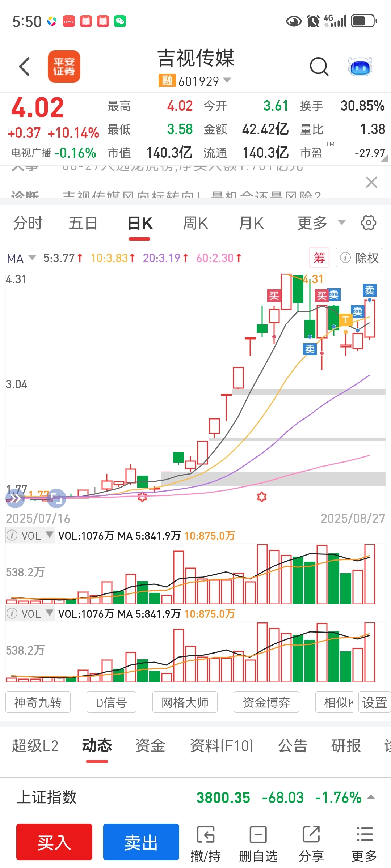
Task: Tap the current price 4.02
Action: (37, 108)
